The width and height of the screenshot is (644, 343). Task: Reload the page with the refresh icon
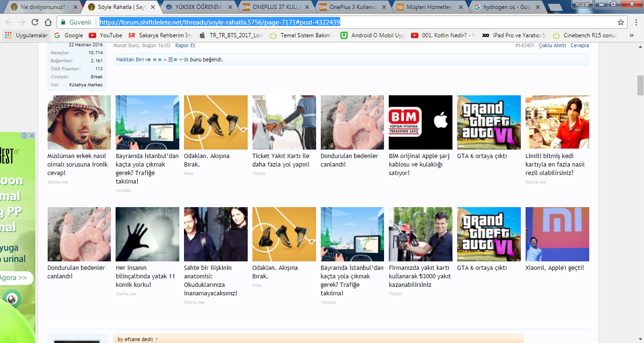(x=35, y=22)
